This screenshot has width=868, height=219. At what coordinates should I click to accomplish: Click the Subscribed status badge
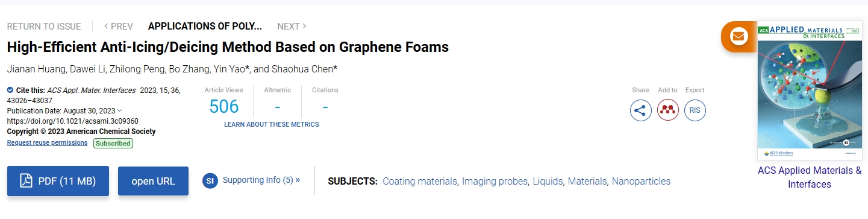tap(113, 143)
